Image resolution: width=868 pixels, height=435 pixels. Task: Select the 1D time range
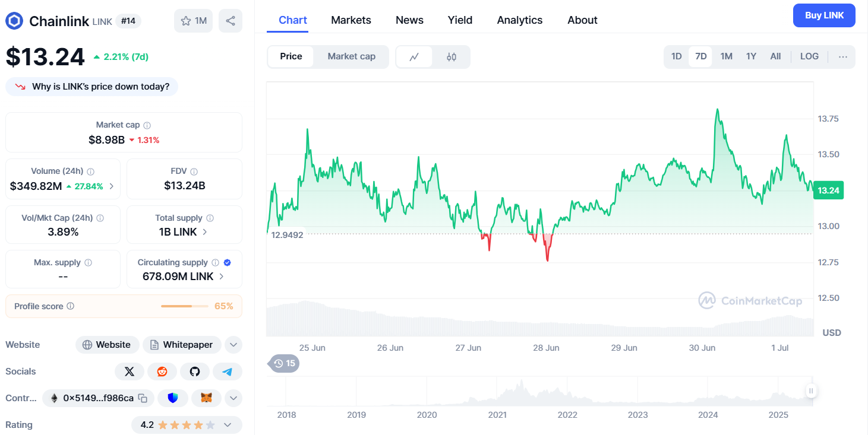coord(676,56)
